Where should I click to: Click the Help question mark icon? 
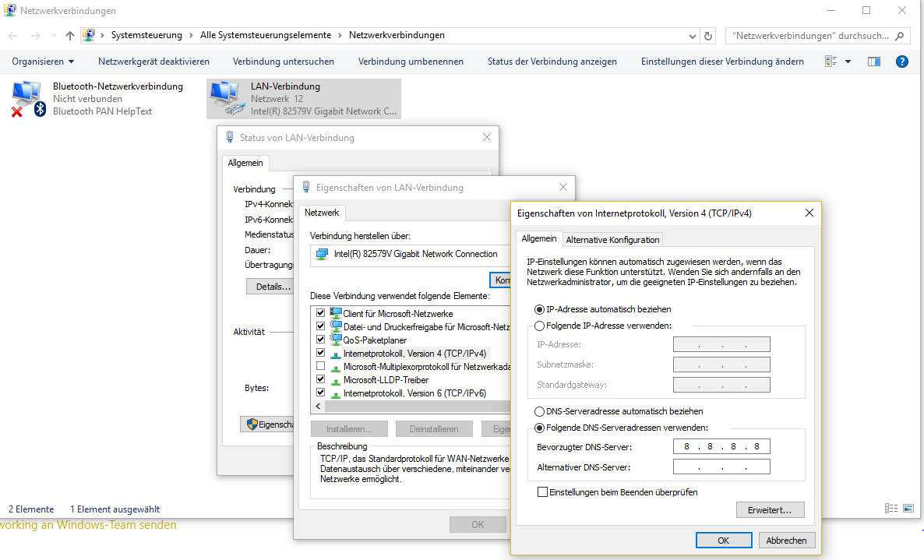[x=901, y=62]
